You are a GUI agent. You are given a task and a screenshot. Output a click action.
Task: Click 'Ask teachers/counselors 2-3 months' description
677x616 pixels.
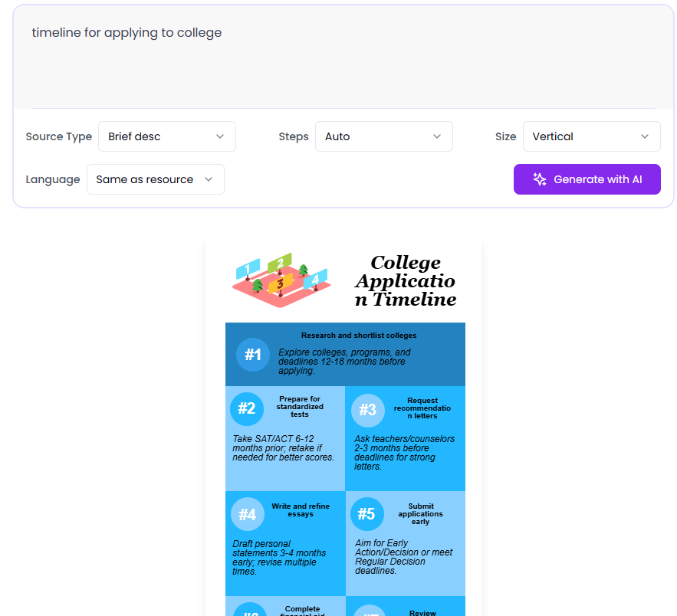405,453
